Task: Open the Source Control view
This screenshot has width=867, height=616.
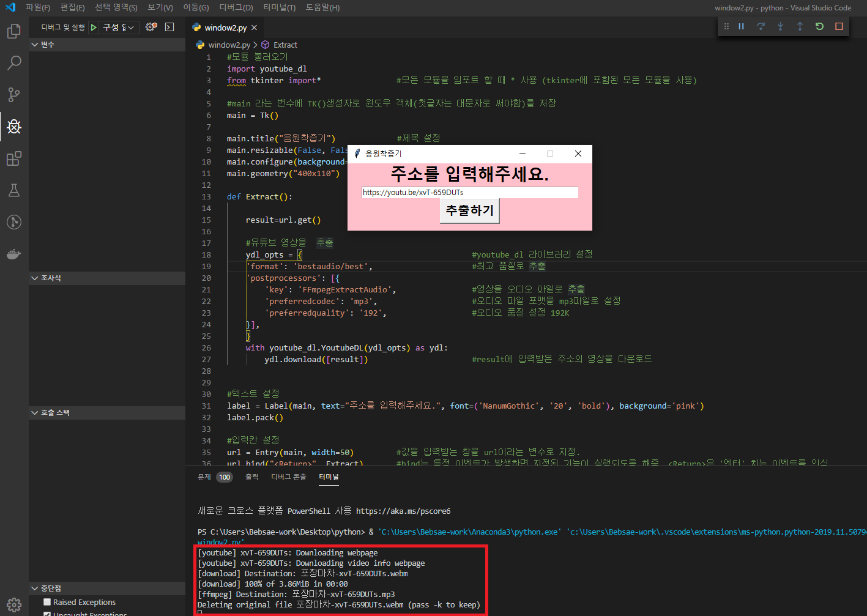Action: (x=14, y=95)
